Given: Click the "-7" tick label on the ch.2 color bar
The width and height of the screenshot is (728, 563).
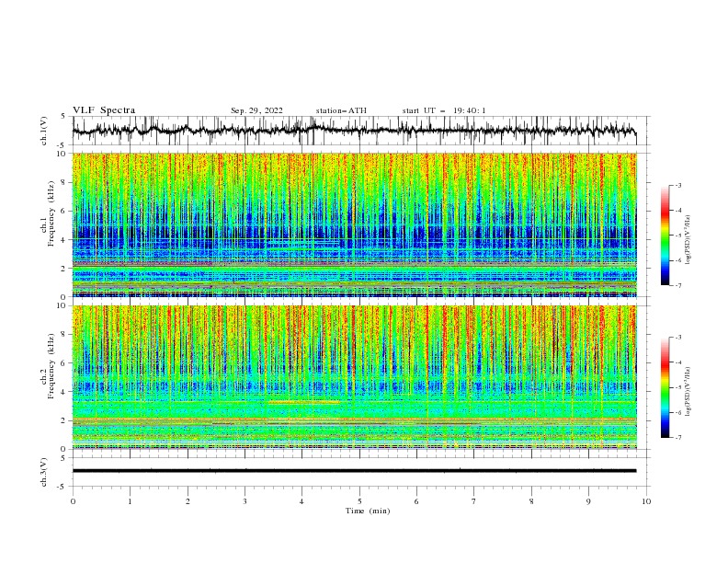Looking at the screenshot, I should [677, 437].
